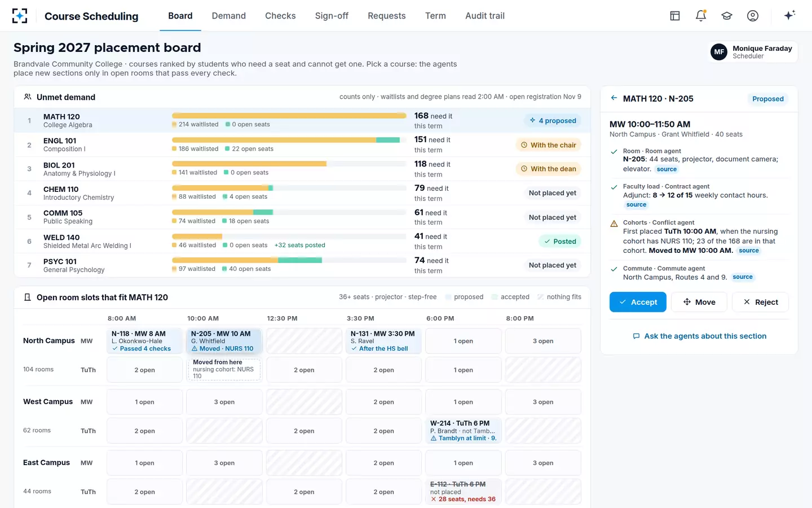Select the Requests tab
The height and width of the screenshot is (508, 812).
pos(387,16)
